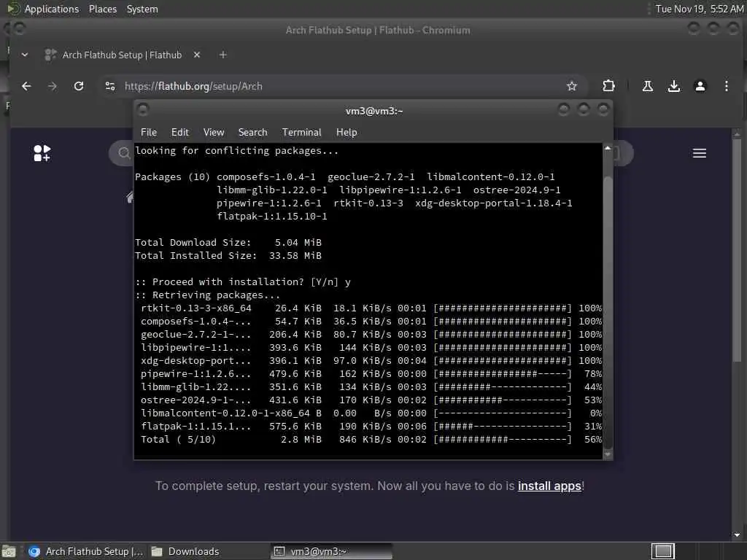Click the Flathub page scrollbar down arrow
747x560 pixels.
737,534
